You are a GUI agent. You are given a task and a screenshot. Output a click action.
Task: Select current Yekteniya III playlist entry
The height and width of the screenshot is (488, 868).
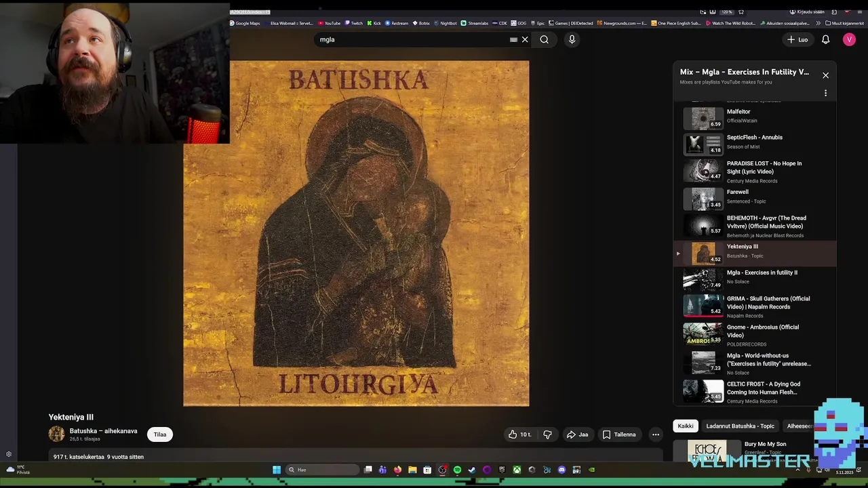click(754, 253)
